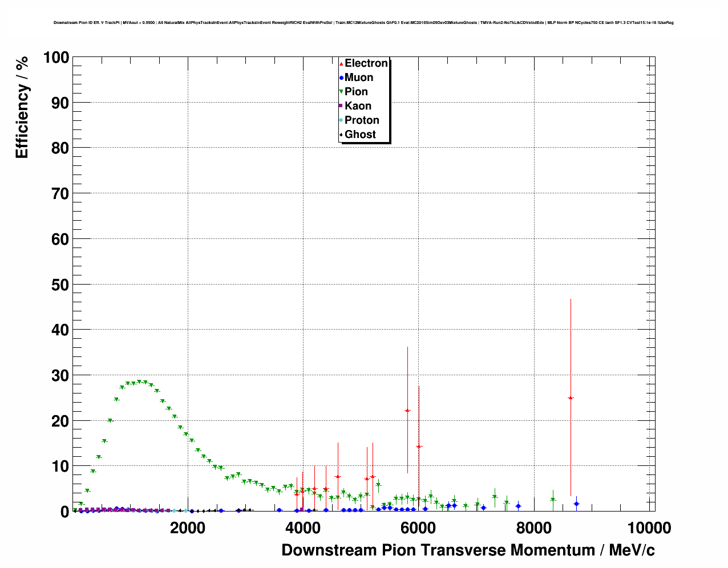Click the rightmost blue muon data point
Viewport: 728px width, 568px height.
coord(576,504)
